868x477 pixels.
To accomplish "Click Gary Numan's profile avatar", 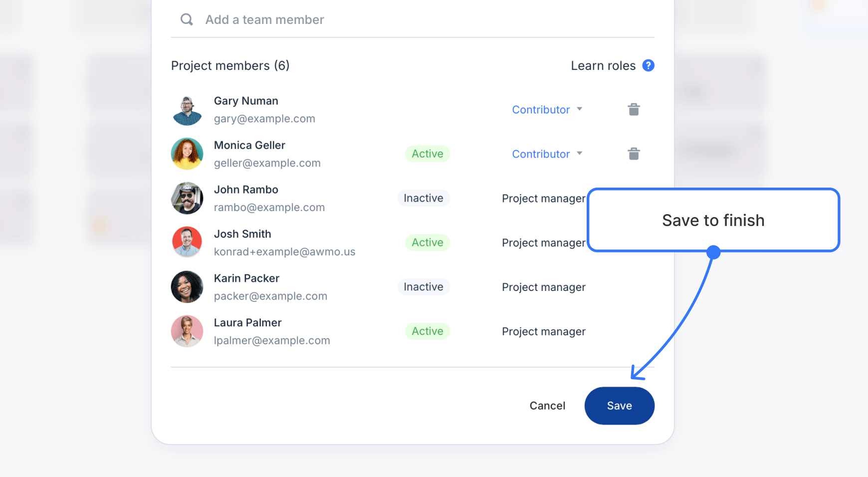I will [187, 109].
